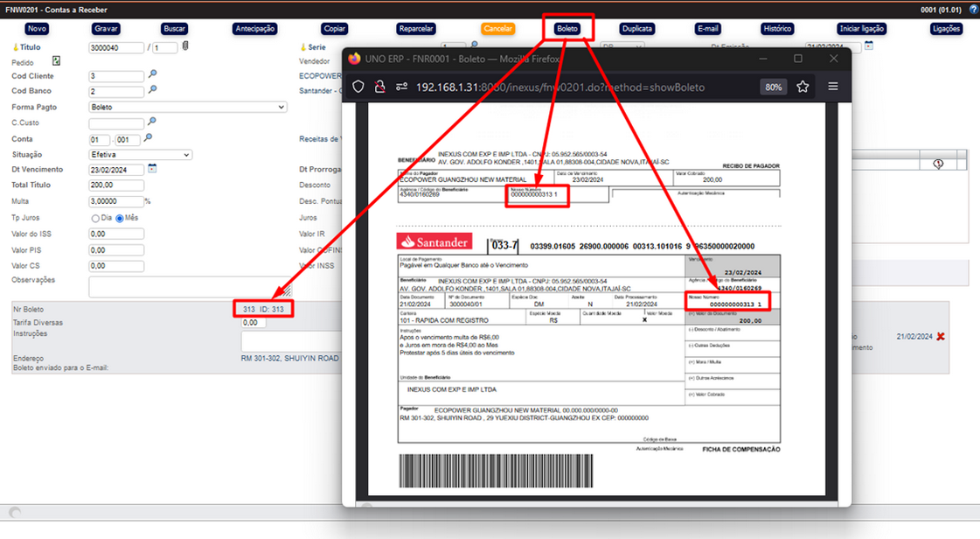Open the Dt Vencimento calendar picker
The width and height of the screenshot is (980, 539).
pos(152,169)
